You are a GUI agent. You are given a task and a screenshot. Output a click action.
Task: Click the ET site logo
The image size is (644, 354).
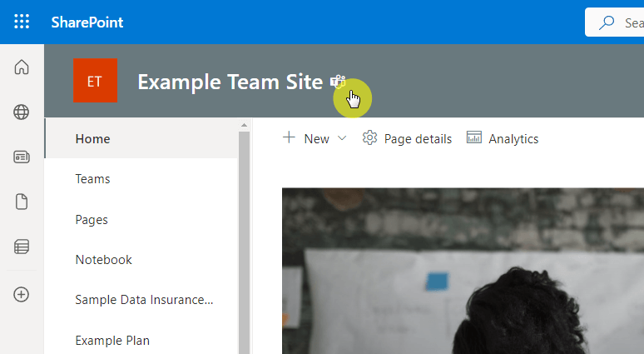(x=96, y=81)
